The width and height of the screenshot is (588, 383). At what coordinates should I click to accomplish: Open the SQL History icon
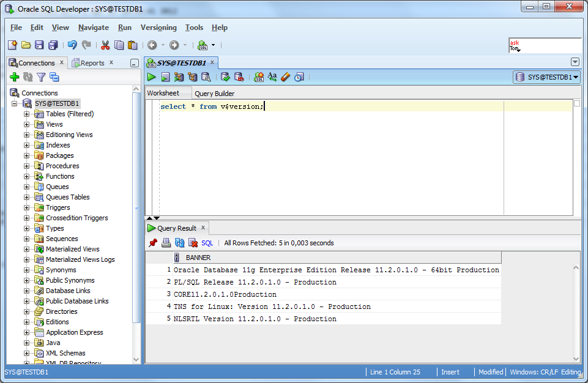299,77
